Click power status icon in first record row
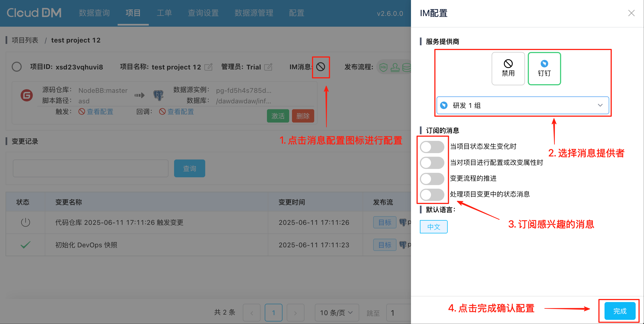 click(x=25, y=222)
